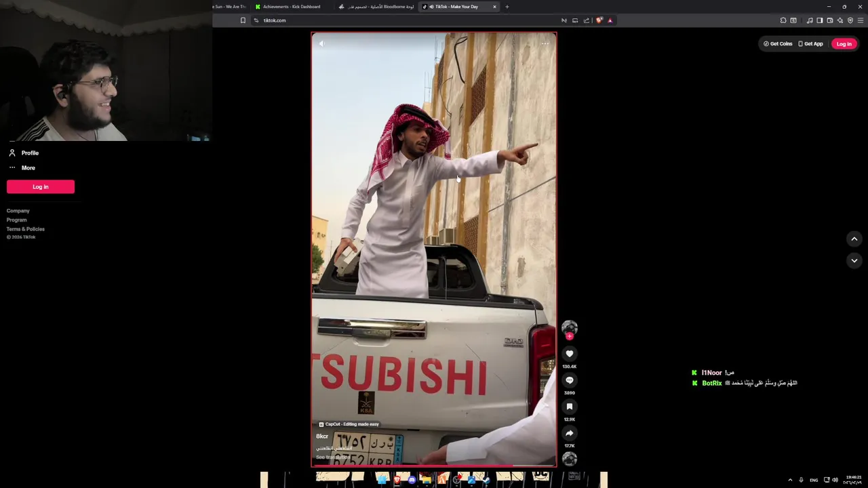The height and width of the screenshot is (488, 868).
Task: Go to next video with down arrow
Action: click(x=854, y=260)
